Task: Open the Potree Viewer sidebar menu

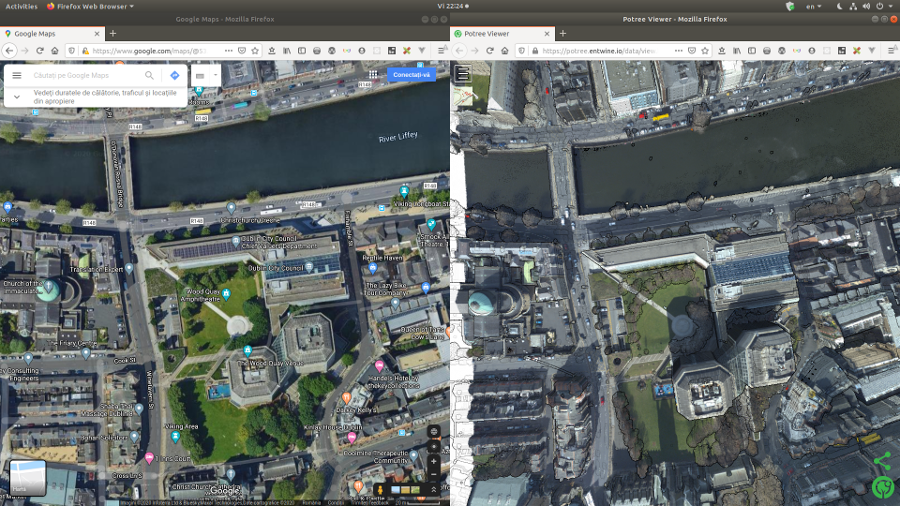Action: pos(463,73)
